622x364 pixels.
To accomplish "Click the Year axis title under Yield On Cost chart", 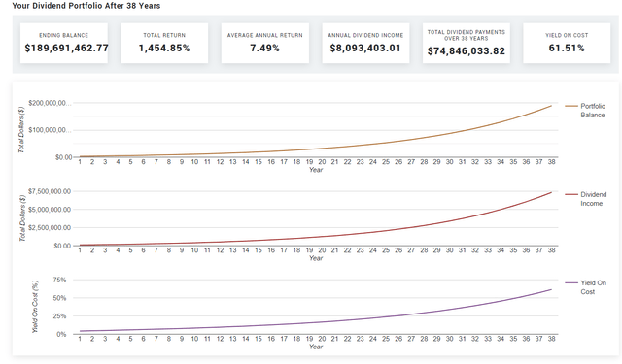I will click(316, 347).
